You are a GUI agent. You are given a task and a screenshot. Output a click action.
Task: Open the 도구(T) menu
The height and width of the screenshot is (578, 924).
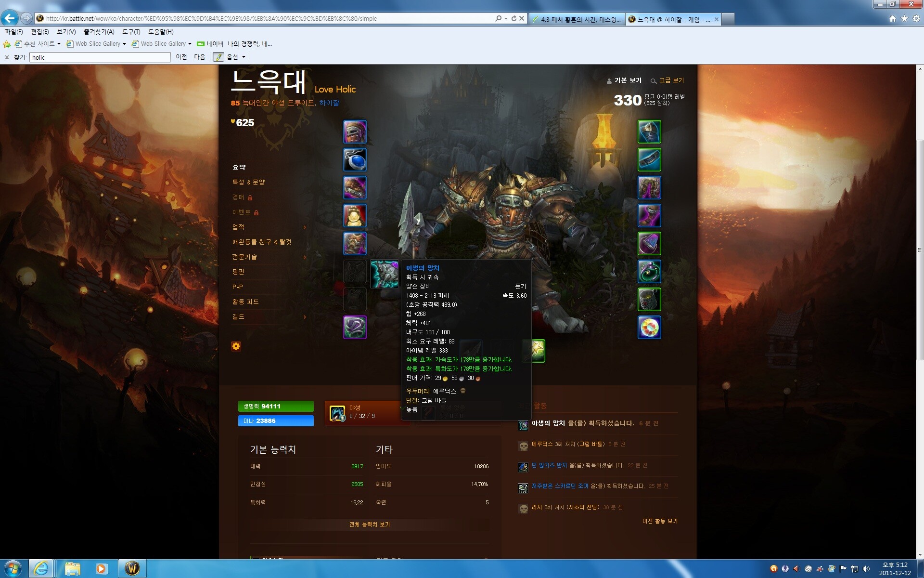pos(131,31)
